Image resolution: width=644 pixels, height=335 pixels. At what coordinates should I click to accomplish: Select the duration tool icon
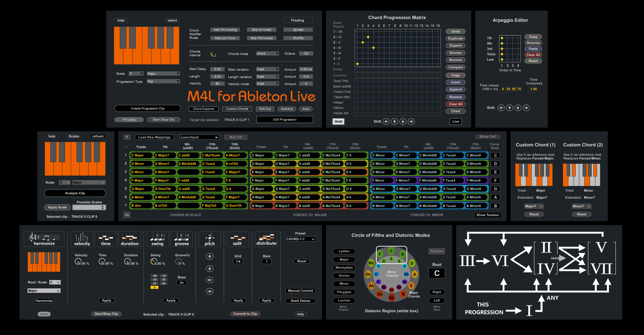pos(129,239)
